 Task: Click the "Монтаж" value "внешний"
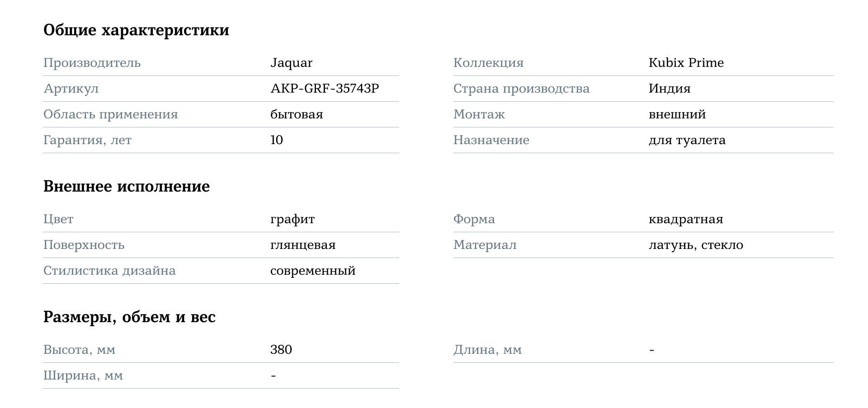pyautogui.click(x=677, y=114)
